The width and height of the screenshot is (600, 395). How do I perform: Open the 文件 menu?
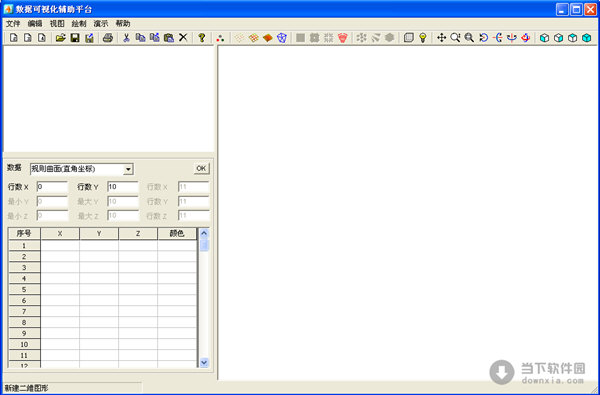coord(13,24)
